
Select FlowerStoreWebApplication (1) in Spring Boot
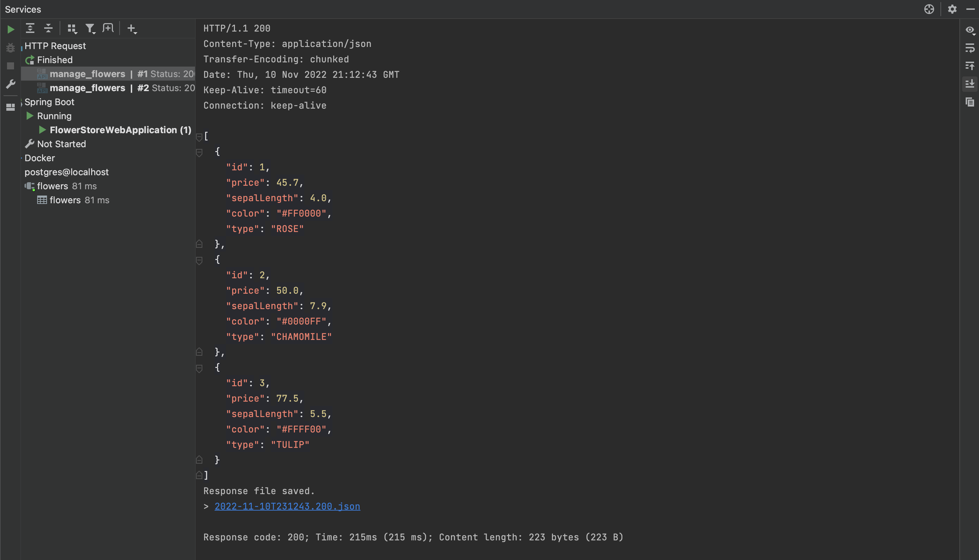pyautogui.click(x=120, y=130)
